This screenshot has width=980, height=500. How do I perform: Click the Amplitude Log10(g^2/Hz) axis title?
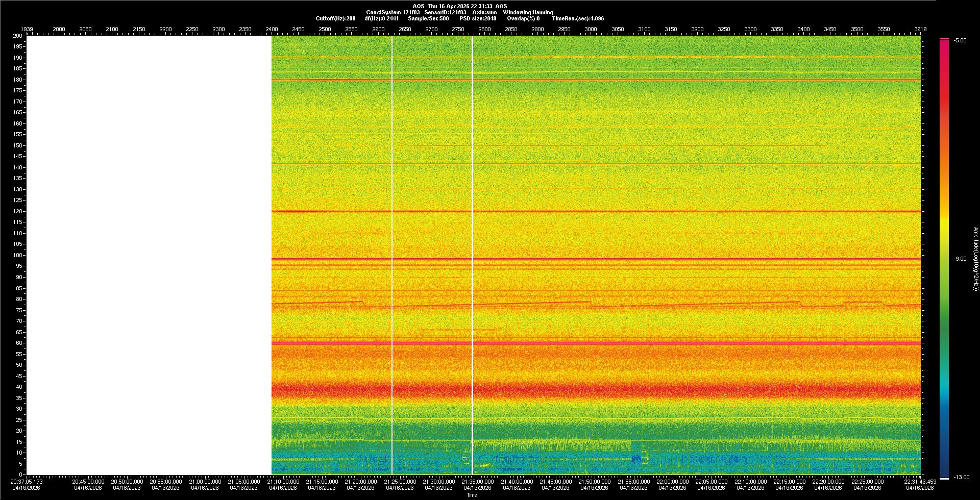coord(975,259)
